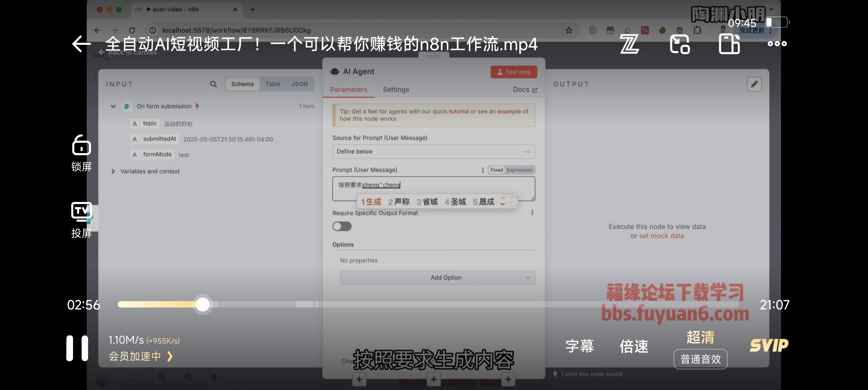Collapse the On form submission node

coord(113,106)
